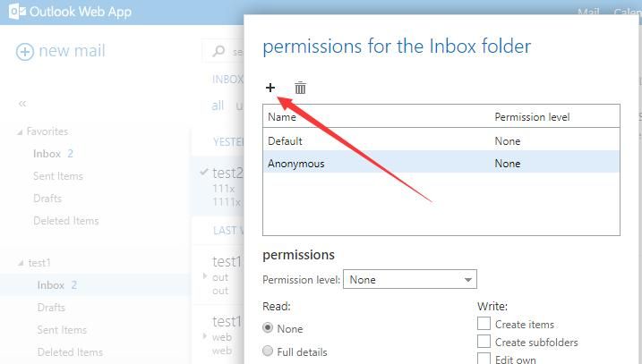Select the None radio button under Read
The width and height of the screenshot is (642, 364).
pyautogui.click(x=268, y=327)
